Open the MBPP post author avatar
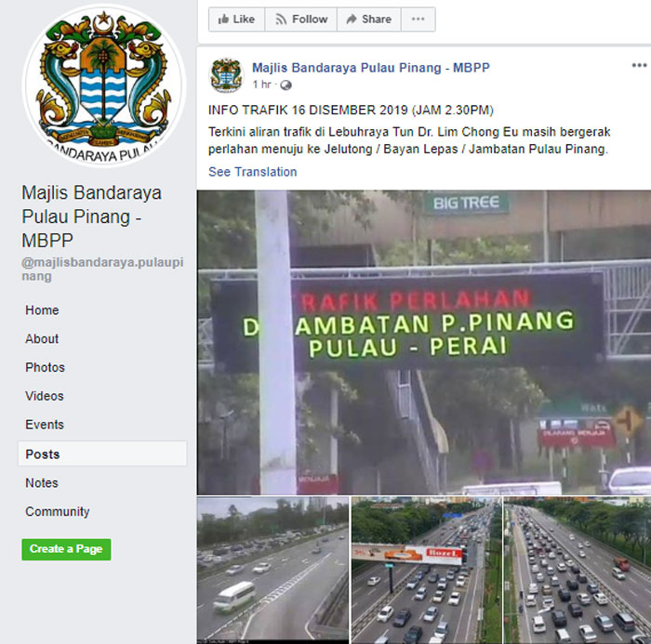Screen dimensions: 651x644 (226, 75)
